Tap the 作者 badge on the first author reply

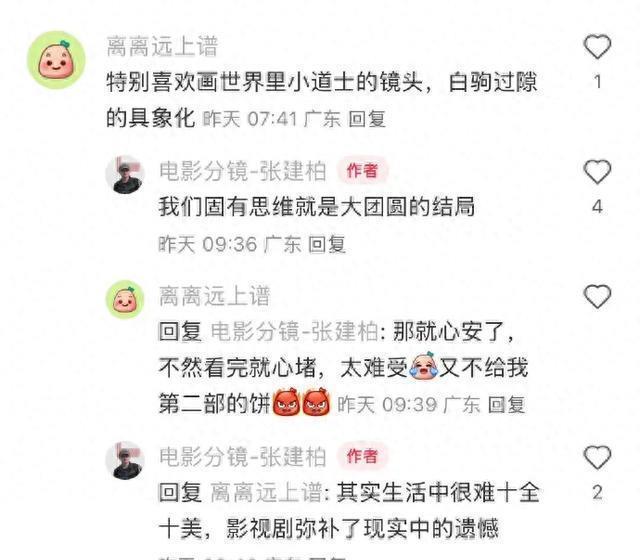pyautogui.click(x=362, y=171)
